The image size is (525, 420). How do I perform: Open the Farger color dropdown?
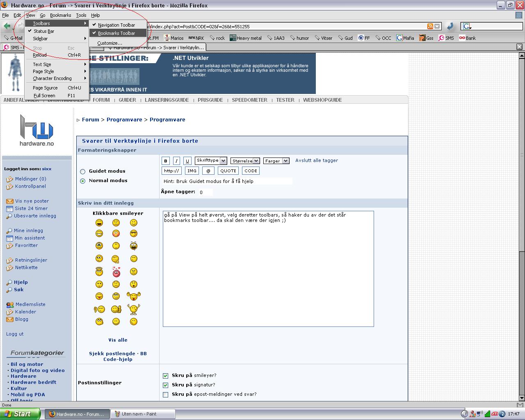point(276,161)
